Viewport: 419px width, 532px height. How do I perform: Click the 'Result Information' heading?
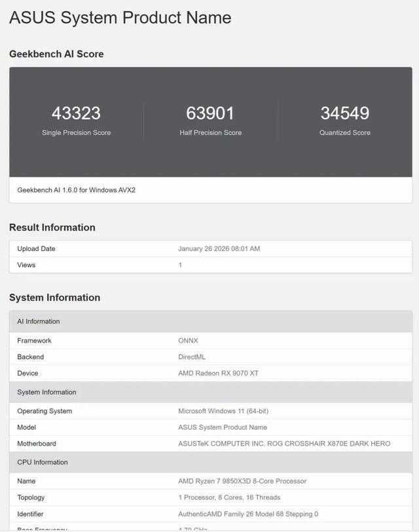click(52, 227)
